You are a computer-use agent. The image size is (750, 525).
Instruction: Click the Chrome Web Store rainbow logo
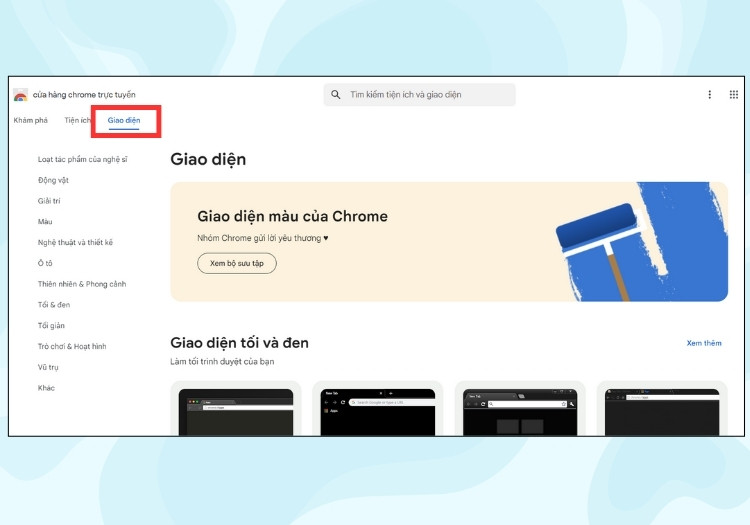21,95
